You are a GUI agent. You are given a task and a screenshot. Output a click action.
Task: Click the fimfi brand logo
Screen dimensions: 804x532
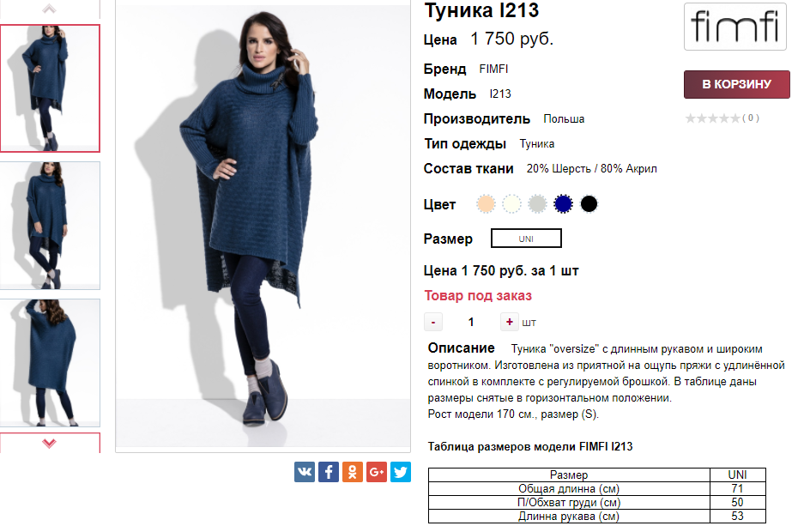[x=735, y=26]
